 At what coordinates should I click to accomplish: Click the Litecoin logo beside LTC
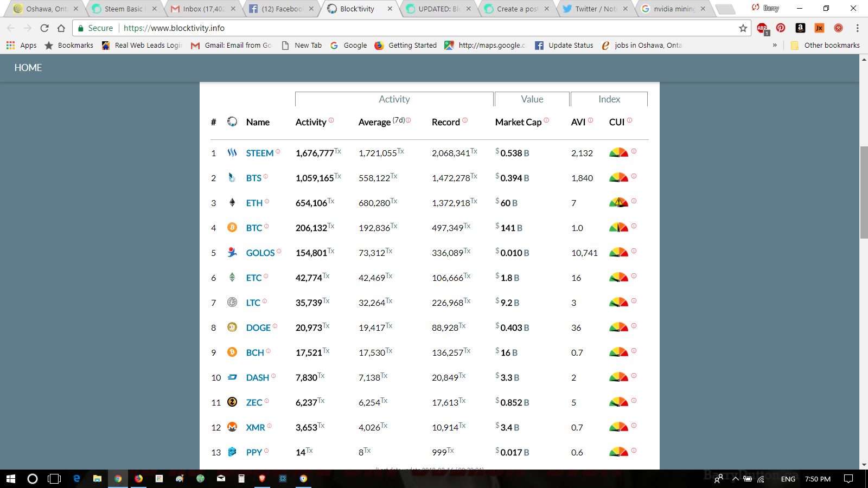click(x=232, y=302)
